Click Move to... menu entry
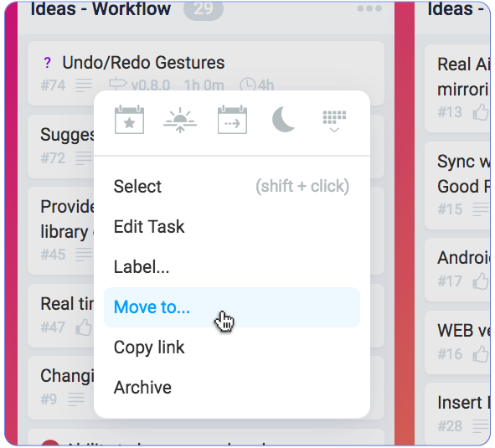This screenshot has height=448, width=495. point(232,307)
